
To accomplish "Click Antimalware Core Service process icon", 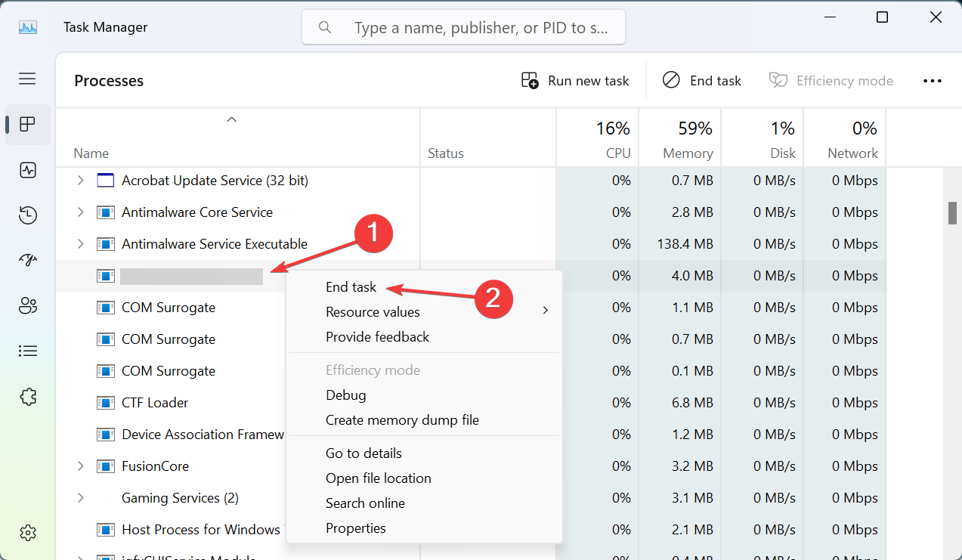I will pyautogui.click(x=105, y=212).
